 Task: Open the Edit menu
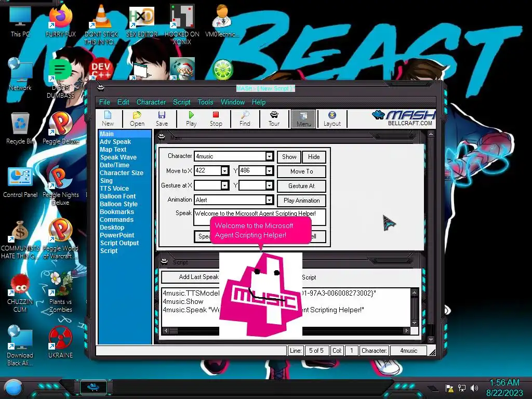coord(123,102)
